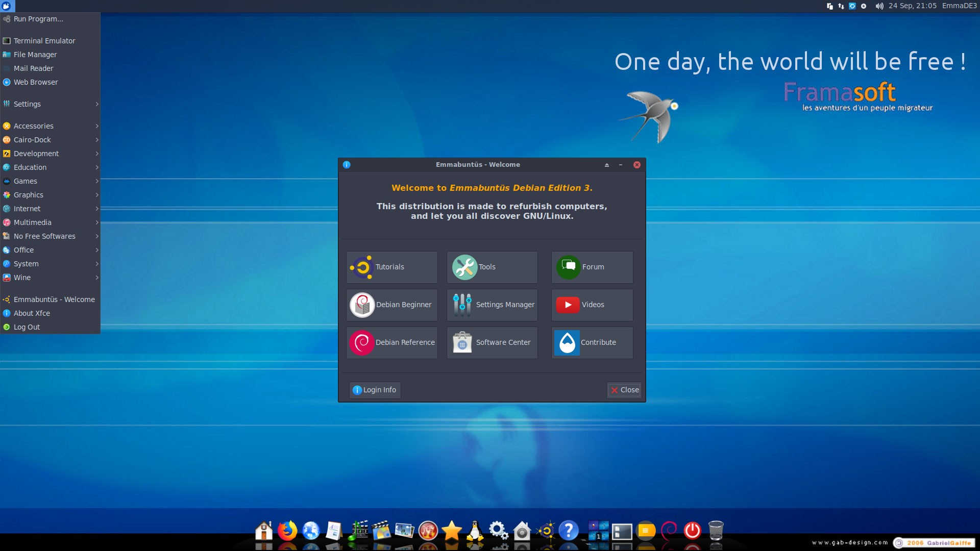This screenshot has height=551, width=980.
Task: Expand the Graphics submenu
Action: pos(50,195)
